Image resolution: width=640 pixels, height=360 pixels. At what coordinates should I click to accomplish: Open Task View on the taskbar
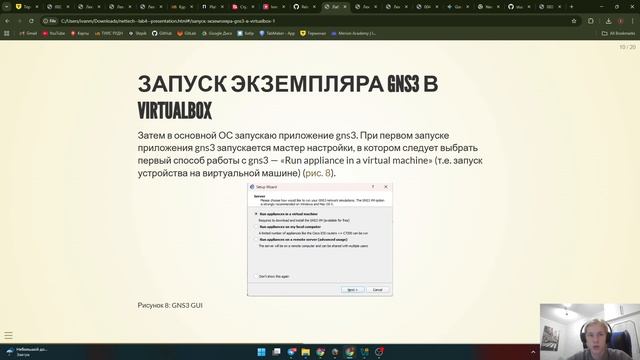tap(276, 352)
